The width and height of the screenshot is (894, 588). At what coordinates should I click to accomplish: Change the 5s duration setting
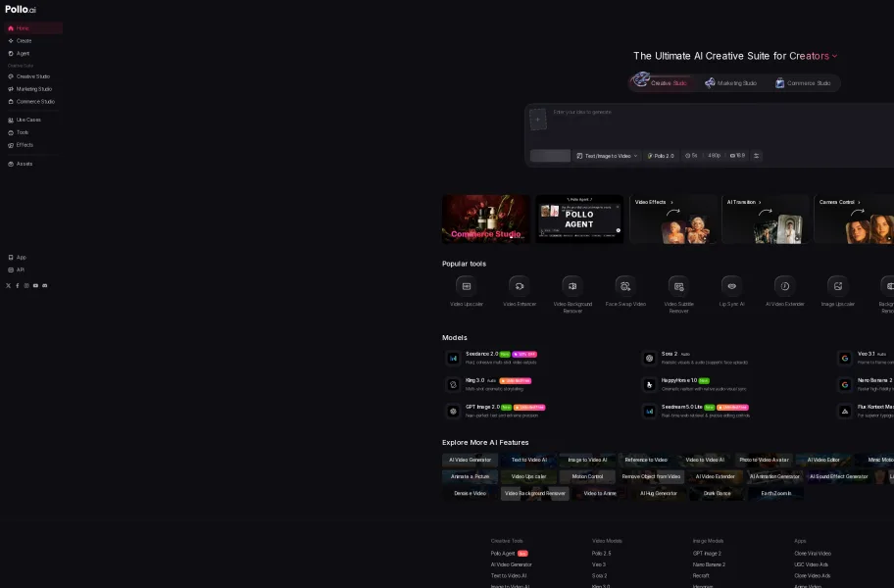coord(691,156)
